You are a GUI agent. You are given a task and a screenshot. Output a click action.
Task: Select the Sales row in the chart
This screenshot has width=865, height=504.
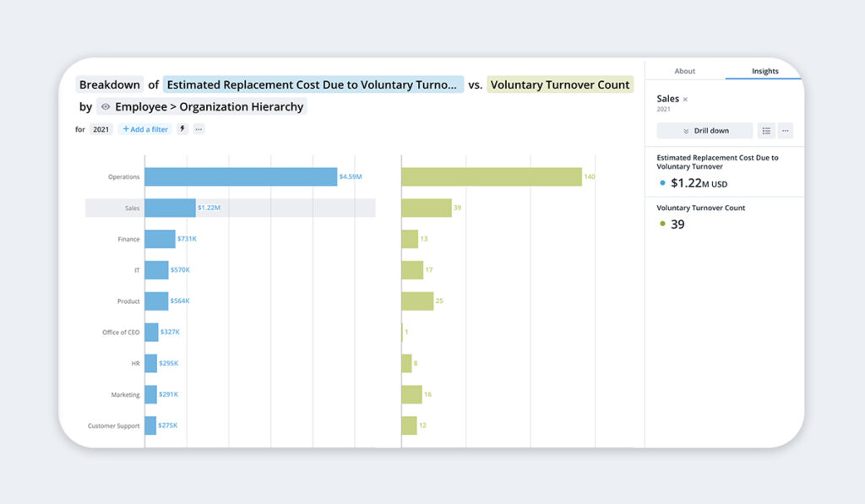pyautogui.click(x=230, y=208)
